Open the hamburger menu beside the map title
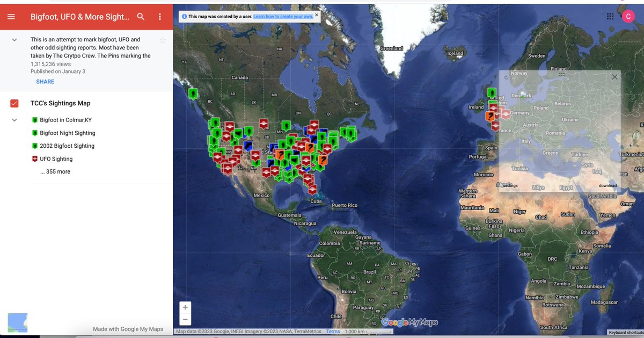644x338 pixels. pos(11,17)
